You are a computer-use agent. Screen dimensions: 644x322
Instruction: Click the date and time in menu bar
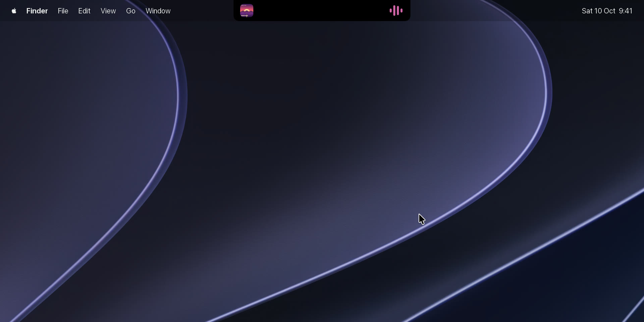tap(607, 11)
